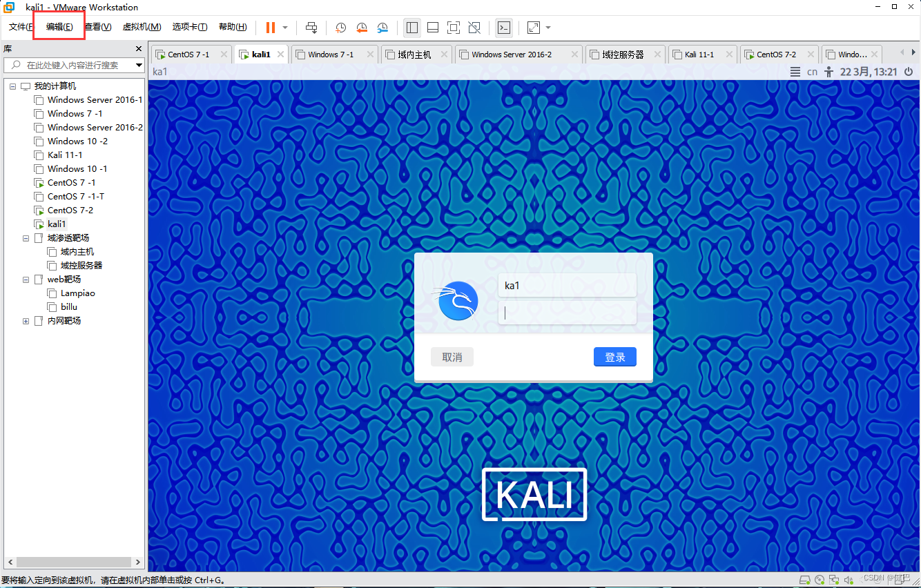Collapse the web靶场 folder
Screen dimensions: 921x588
tap(26, 280)
